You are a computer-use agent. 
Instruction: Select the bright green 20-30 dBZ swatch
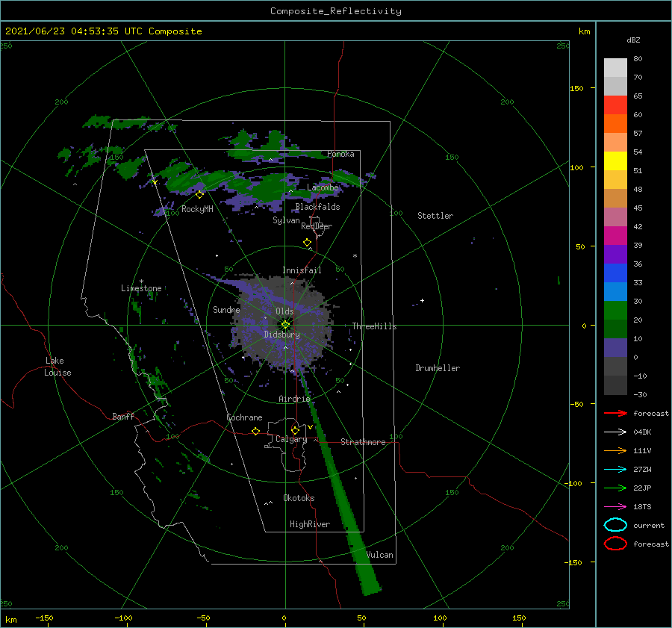coord(615,311)
